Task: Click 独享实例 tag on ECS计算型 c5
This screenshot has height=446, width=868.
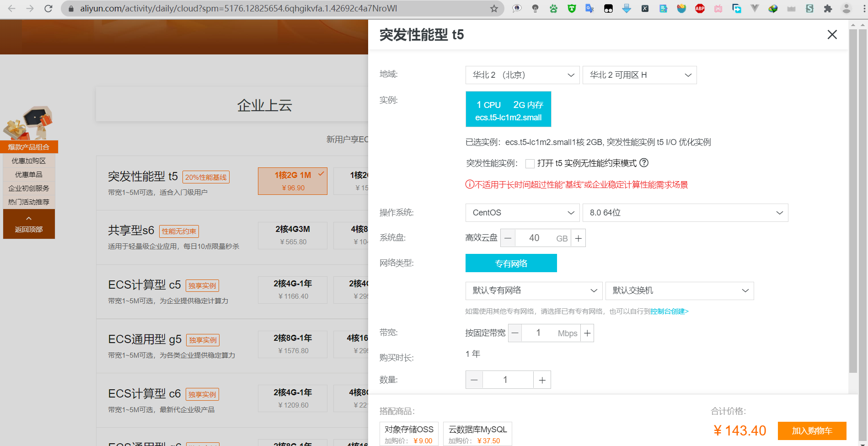Action: (x=202, y=285)
